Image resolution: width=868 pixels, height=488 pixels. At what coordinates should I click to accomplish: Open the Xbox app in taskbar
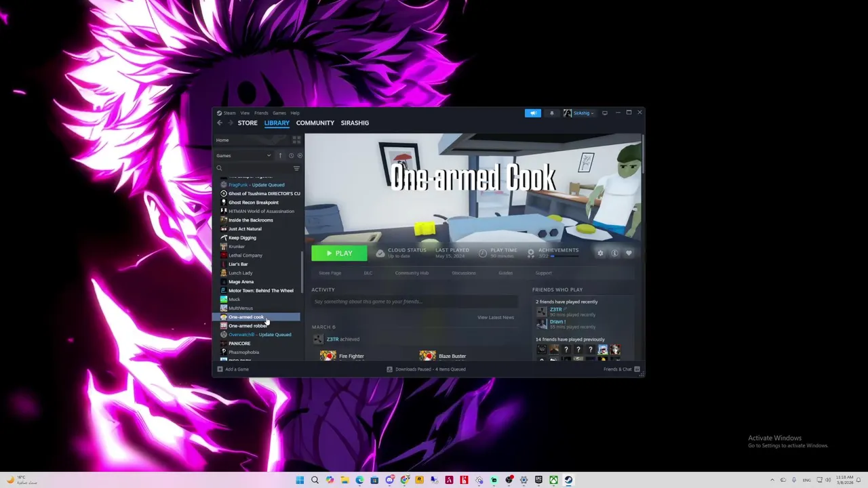pyautogui.click(x=553, y=480)
